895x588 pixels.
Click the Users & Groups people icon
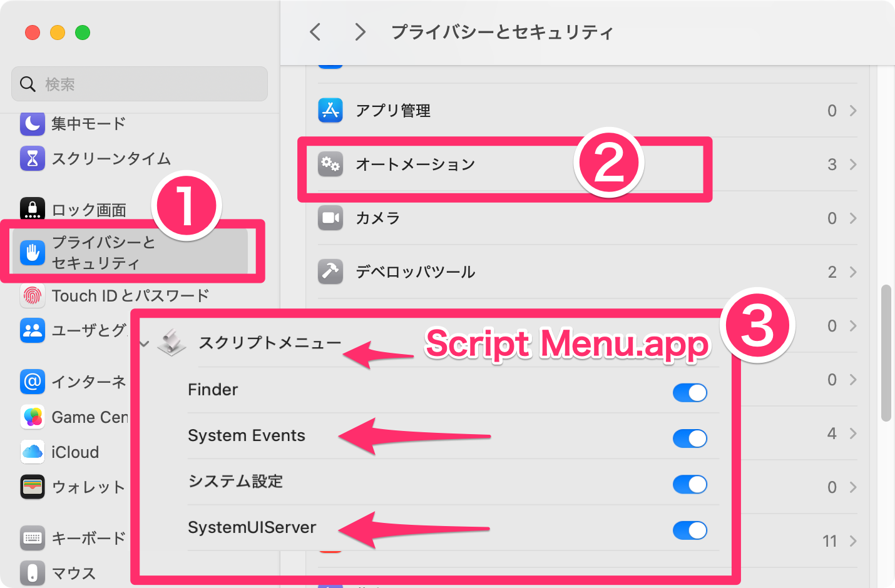(x=33, y=330)
